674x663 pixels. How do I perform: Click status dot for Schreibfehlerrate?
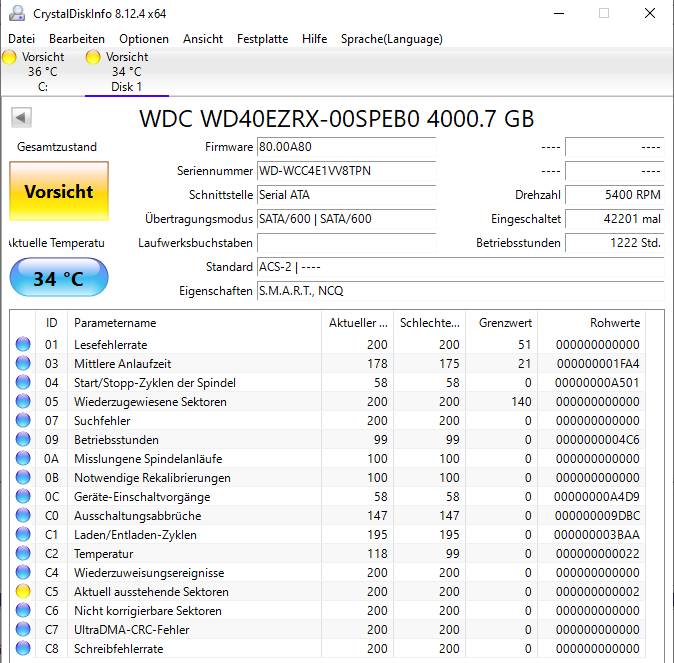(23, 648)
